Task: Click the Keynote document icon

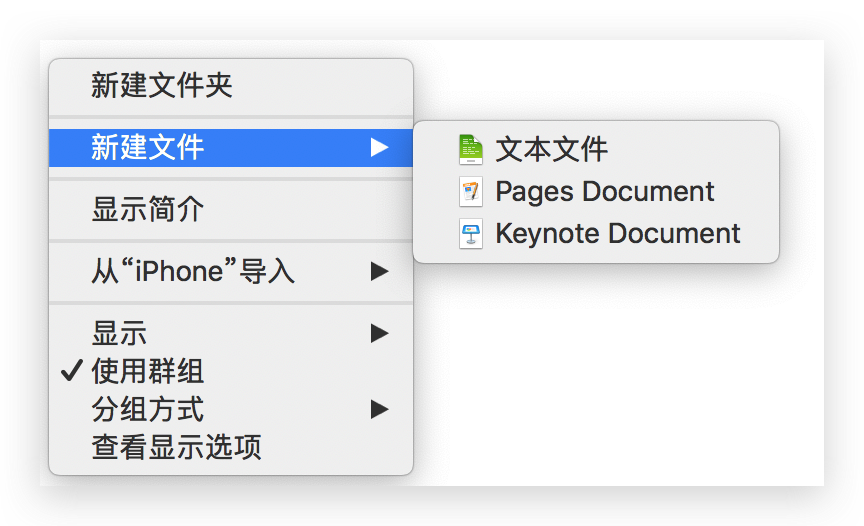Action: (x=471, y=234)
